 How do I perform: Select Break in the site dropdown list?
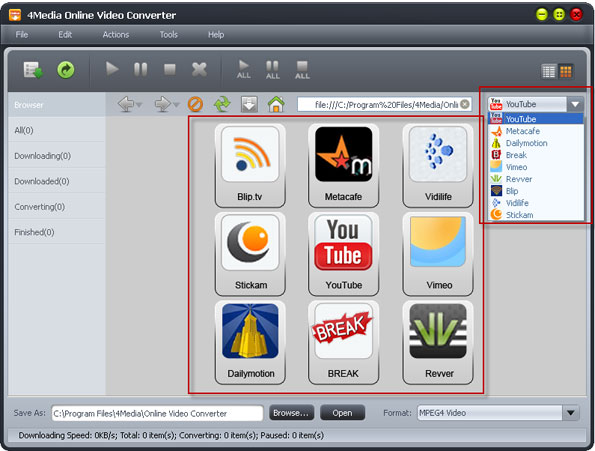536,155
